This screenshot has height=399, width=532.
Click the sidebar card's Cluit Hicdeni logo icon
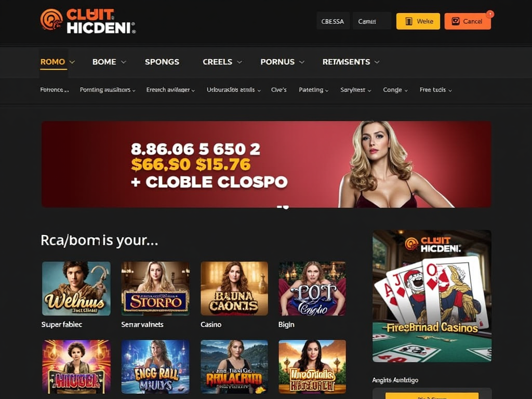pyautogui.click(x=412, y=244)
